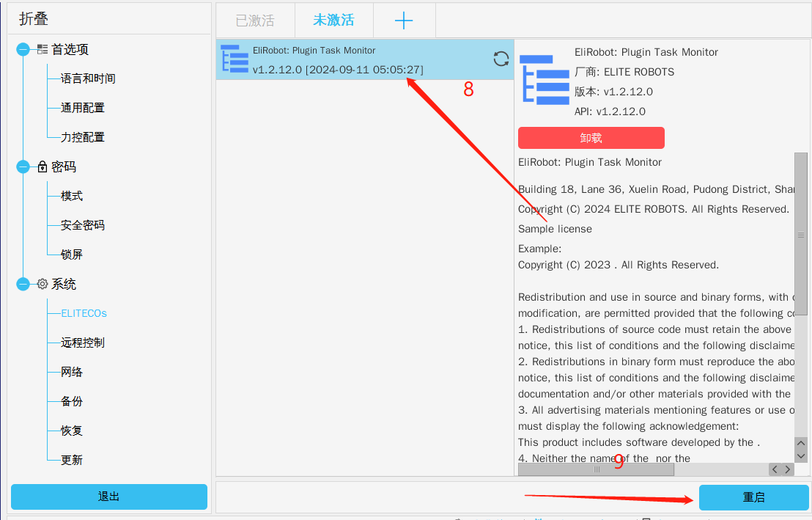812x520 pixels.
Task: Open 语言和时间 settings
Action: 88,78
